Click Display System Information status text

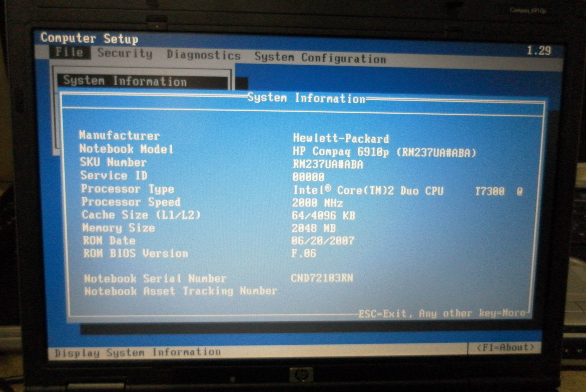[x=138, y=352]
